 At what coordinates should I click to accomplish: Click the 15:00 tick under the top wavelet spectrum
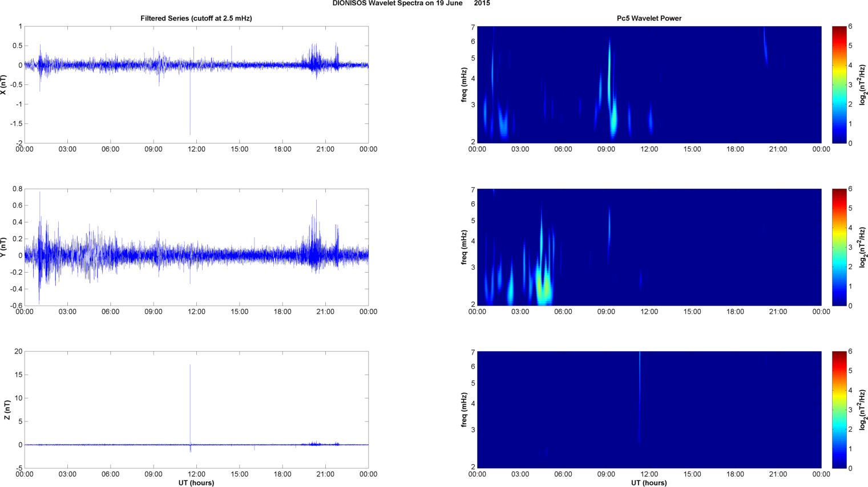click(x=692, y=149)
